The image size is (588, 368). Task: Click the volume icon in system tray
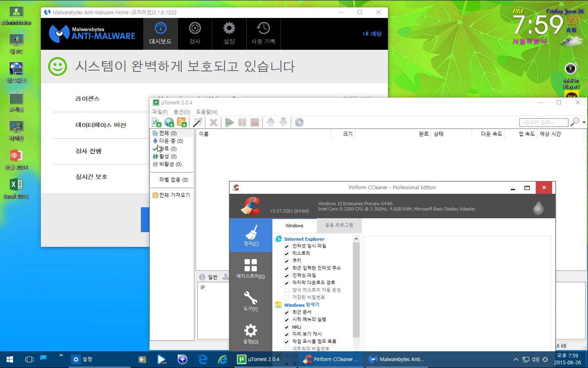pyautogui.click(x=535, y=359)
